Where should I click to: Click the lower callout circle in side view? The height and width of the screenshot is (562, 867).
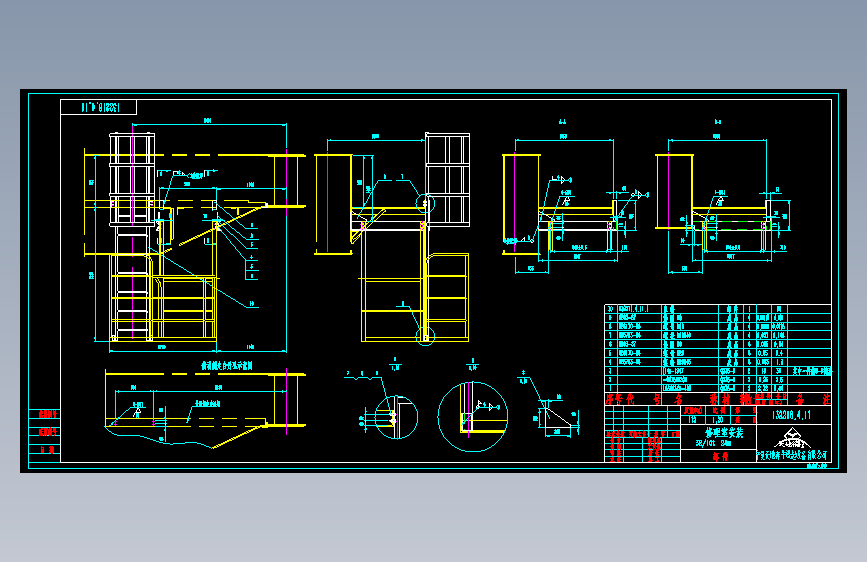425,335
